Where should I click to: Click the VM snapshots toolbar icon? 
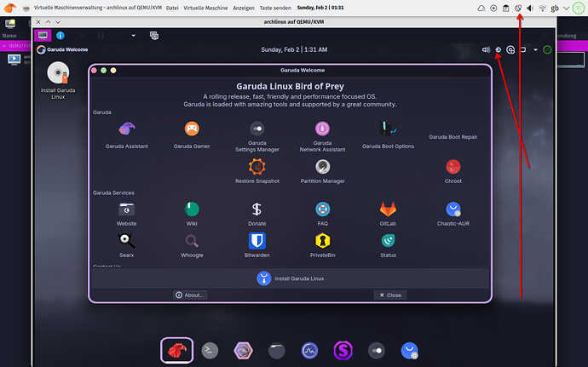tap(154, 36)
